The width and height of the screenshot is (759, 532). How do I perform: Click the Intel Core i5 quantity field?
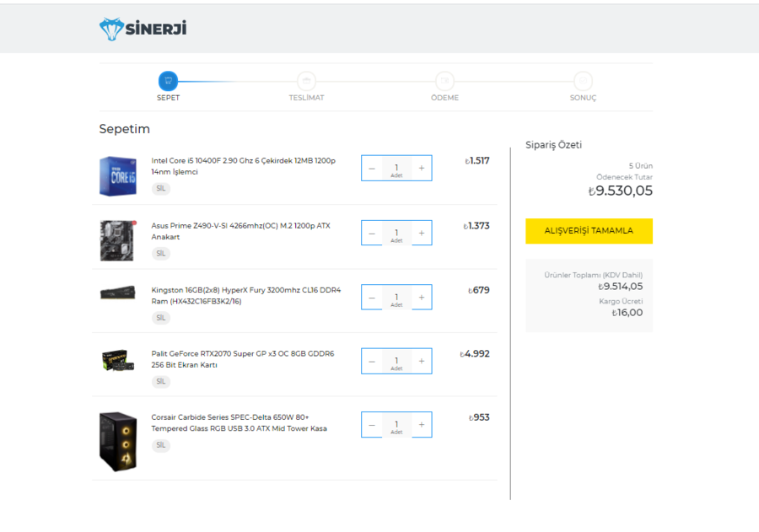point(396,169)
